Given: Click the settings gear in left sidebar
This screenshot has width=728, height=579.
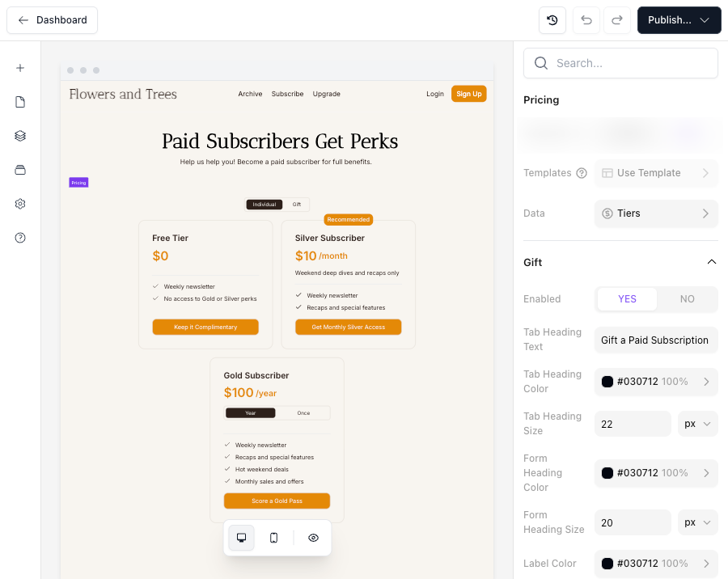Looking at the screenshot, I should [20, 204].
